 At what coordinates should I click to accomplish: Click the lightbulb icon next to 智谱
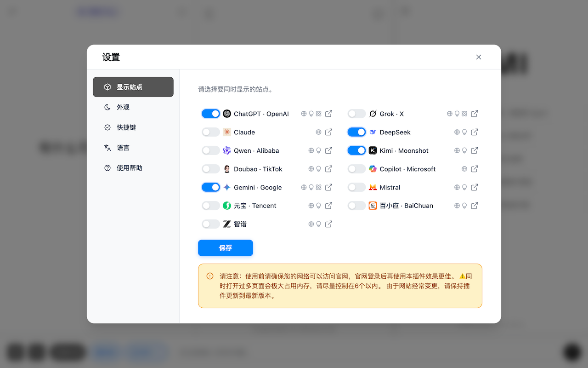coord(319,224)
